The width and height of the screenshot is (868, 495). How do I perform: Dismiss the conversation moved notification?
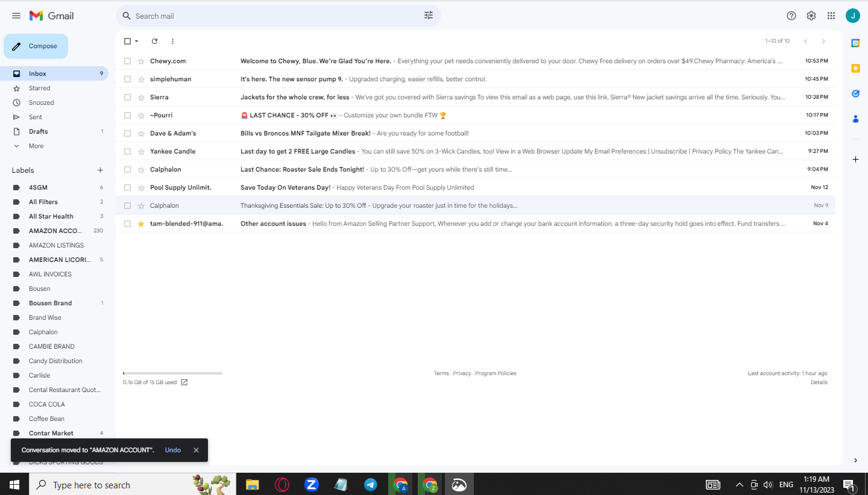coord(196,450)
